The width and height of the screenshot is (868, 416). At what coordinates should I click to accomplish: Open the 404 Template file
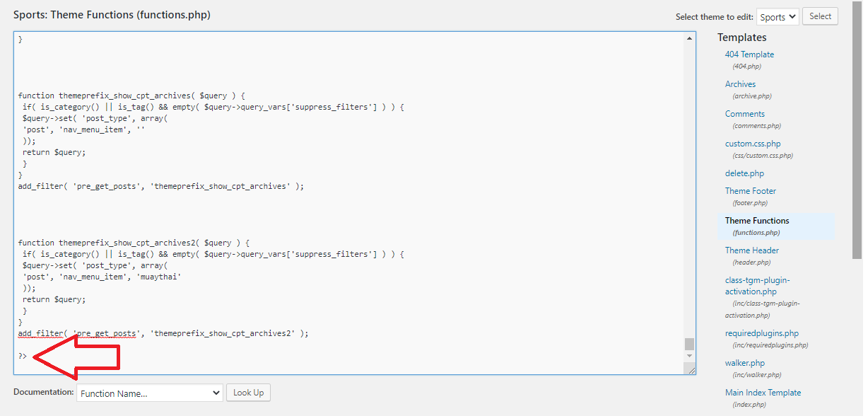[x=749, y=54]
